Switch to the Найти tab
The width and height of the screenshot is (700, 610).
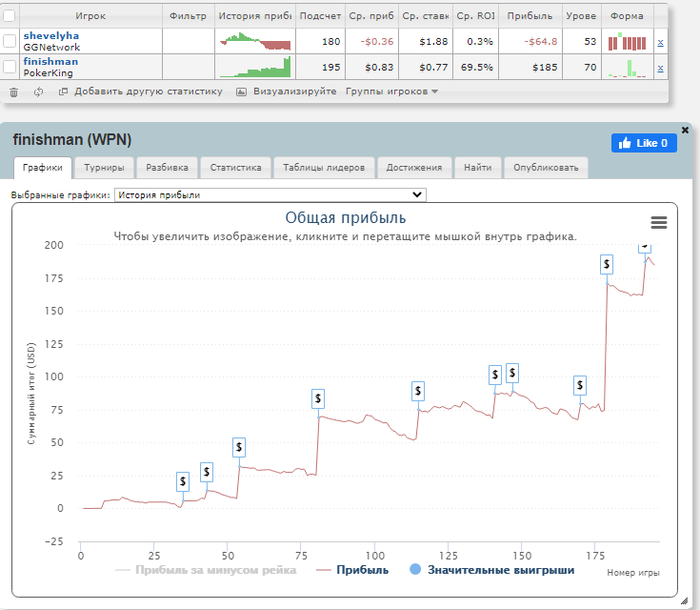(x=478, y=168)
